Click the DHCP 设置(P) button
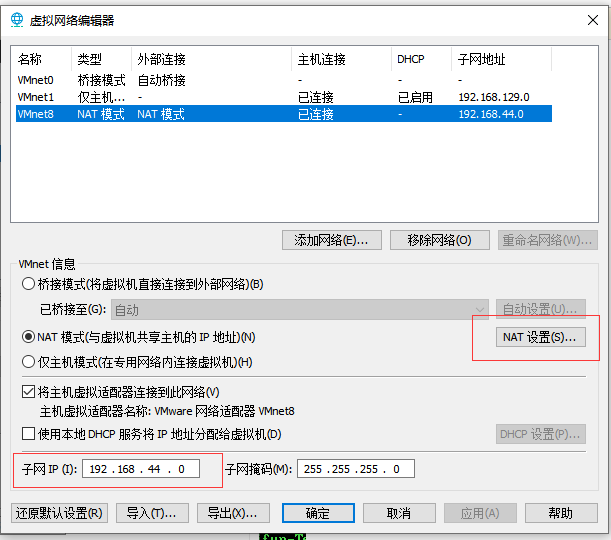Image resolution: width=611 pixels, height=540 pixels. click(540, 434)
